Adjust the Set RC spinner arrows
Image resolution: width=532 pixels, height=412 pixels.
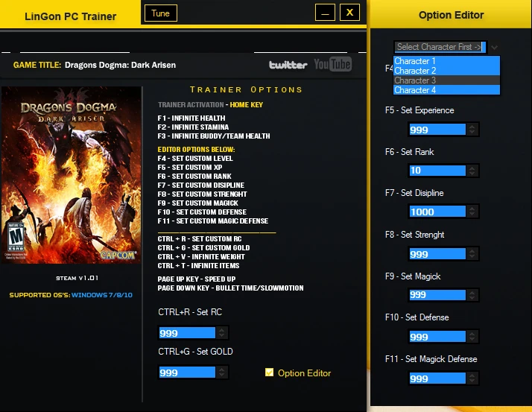pyautogui.click(x=221, y=333)
